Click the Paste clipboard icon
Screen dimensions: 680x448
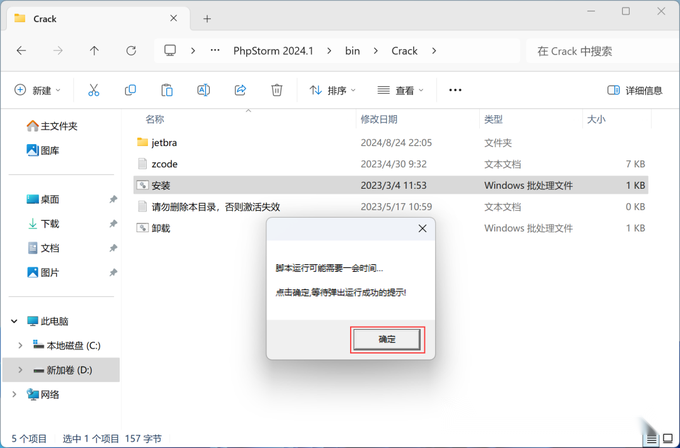coord(167,90)
